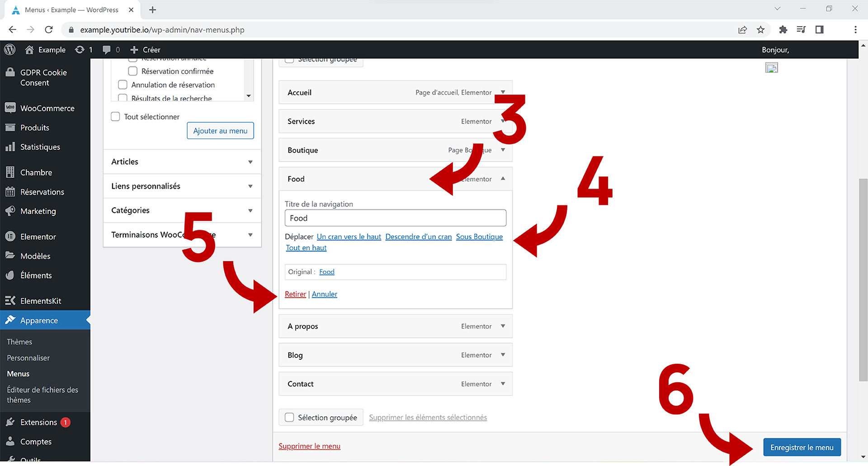868x466 pixels.
Task: Tick the bottom Sélection groupée checkbox
Action: 289,418
